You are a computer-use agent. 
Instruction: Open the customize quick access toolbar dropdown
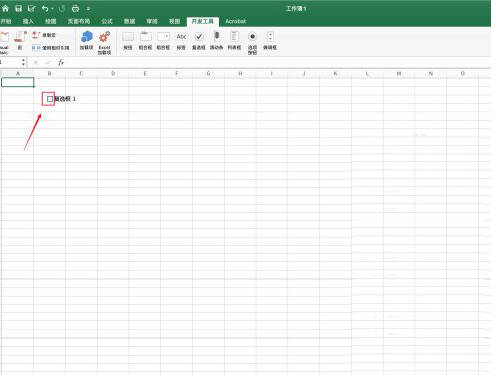(88, 9)
